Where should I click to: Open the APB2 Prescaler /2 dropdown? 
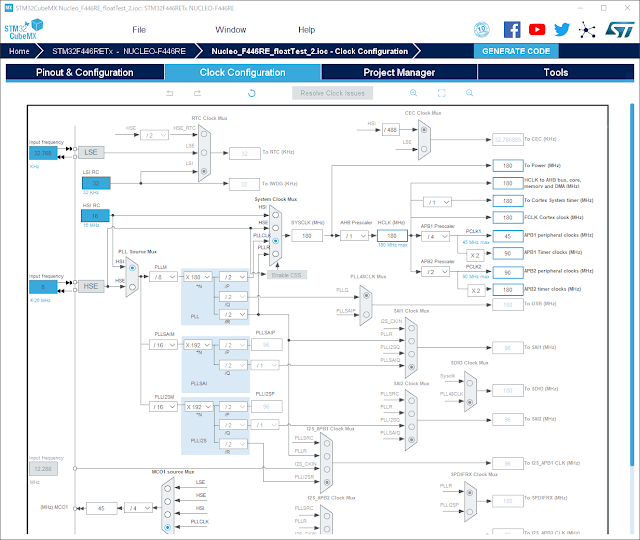pos(436,272)
